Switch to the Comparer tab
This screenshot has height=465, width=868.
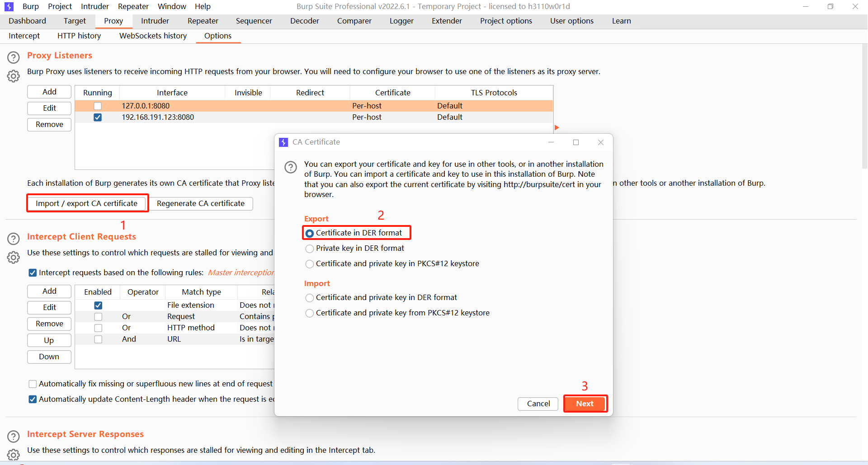click(x=354, y=21)
